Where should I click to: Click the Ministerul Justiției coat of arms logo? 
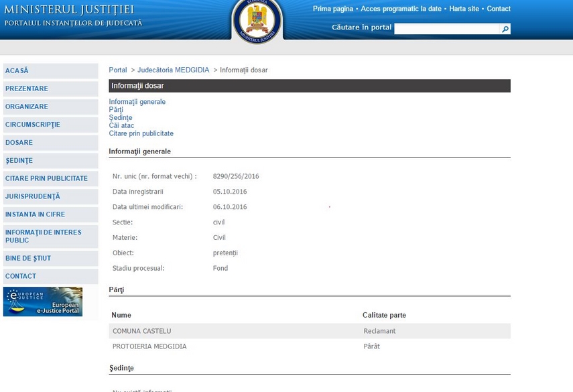(257, 20)
